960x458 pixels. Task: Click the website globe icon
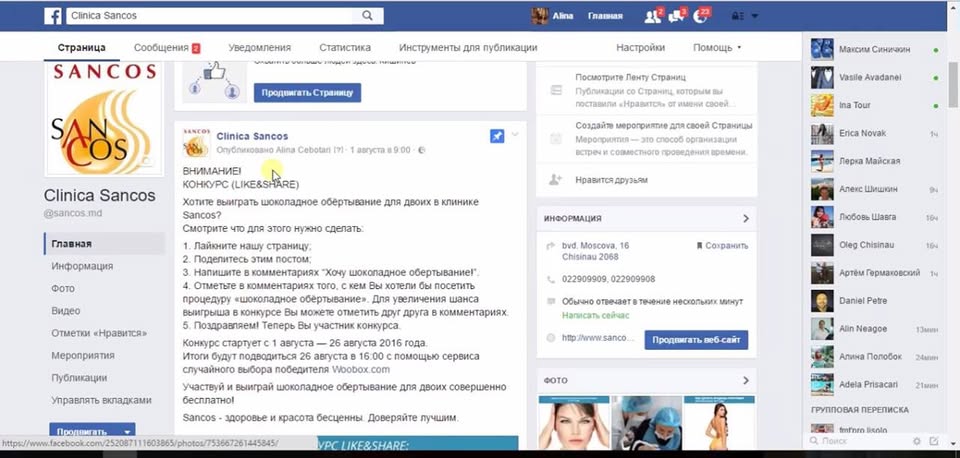pyautogui.click(x=550, y=338)
